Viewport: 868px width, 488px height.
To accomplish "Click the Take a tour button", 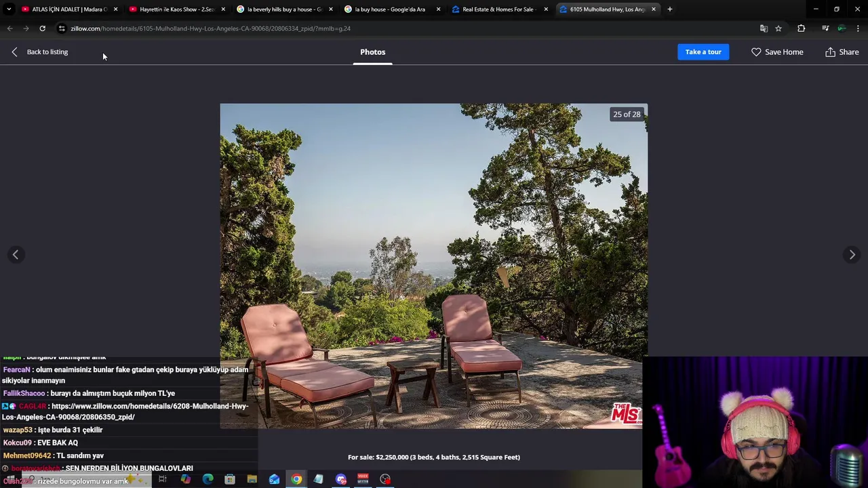I will [x=703, y=52].
